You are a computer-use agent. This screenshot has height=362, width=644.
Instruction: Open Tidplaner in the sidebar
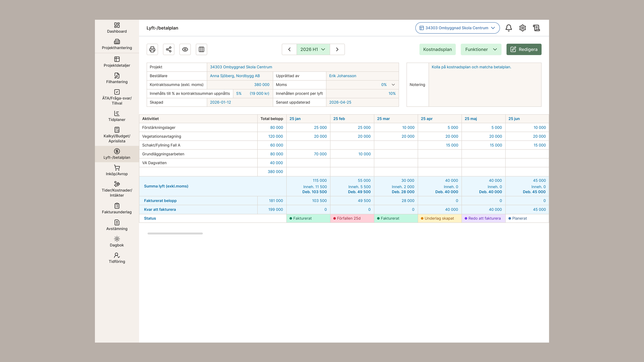[x=117, y=116]
